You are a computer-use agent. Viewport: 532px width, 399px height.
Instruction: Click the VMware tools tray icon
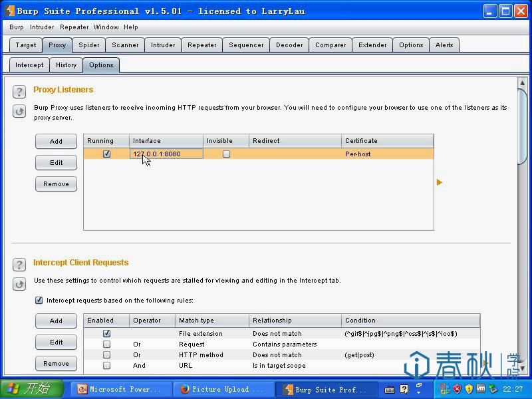pos(481,388)
